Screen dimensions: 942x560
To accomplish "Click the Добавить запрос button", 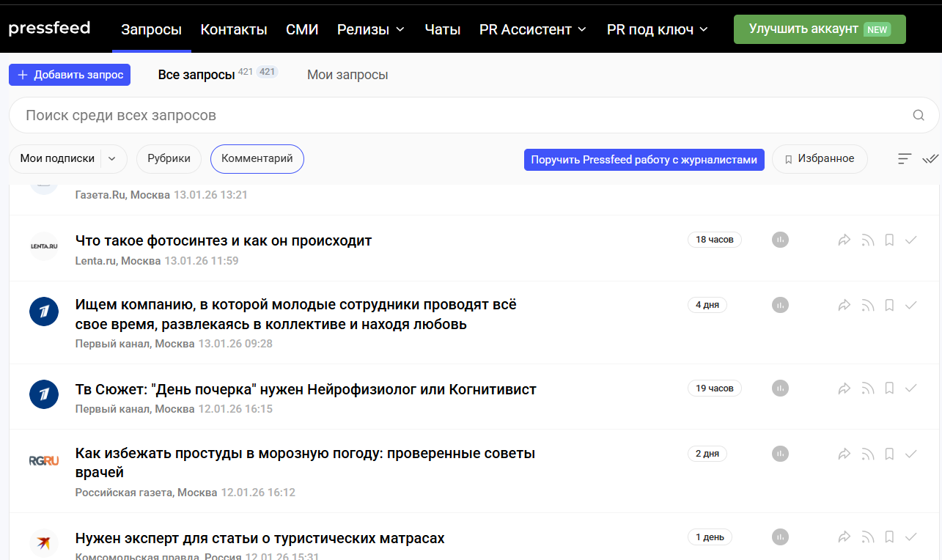I will point(70,75).
